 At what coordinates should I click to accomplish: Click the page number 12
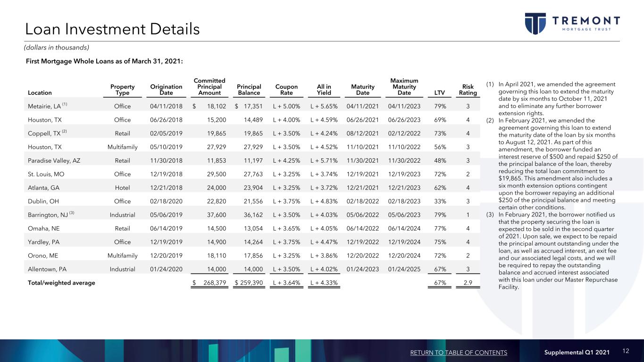click(626, 352)
